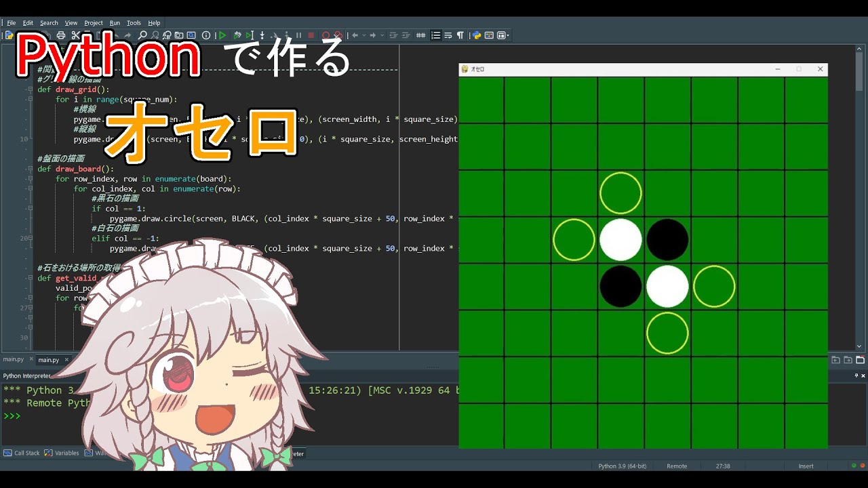The image size is (868, 488).
Task: Click the Browse Back arrow icon
Action: coord(355,35)
